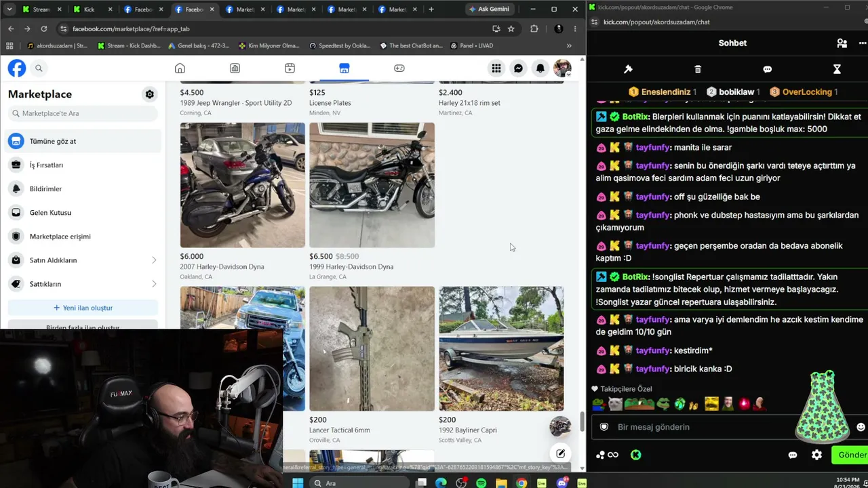Viewport: 868px width, 488px height.
Task: Reload the Facebook page
Action: (x=44, y=28)
